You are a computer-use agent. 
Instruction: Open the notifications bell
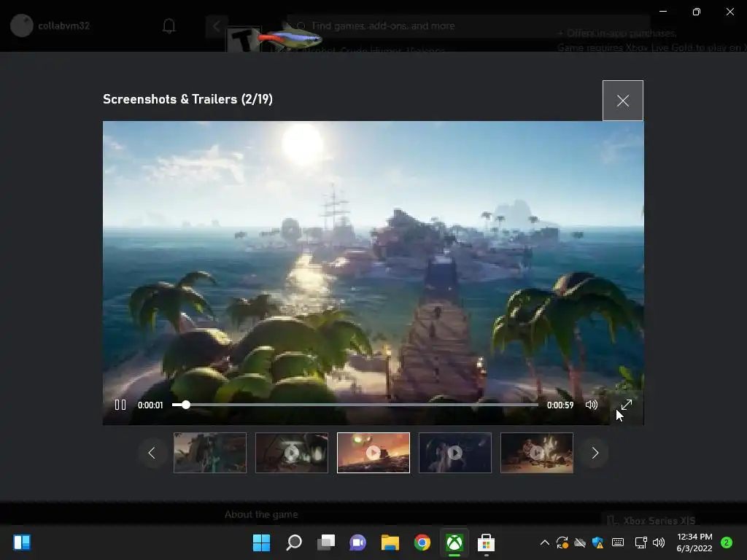point(169,26)
